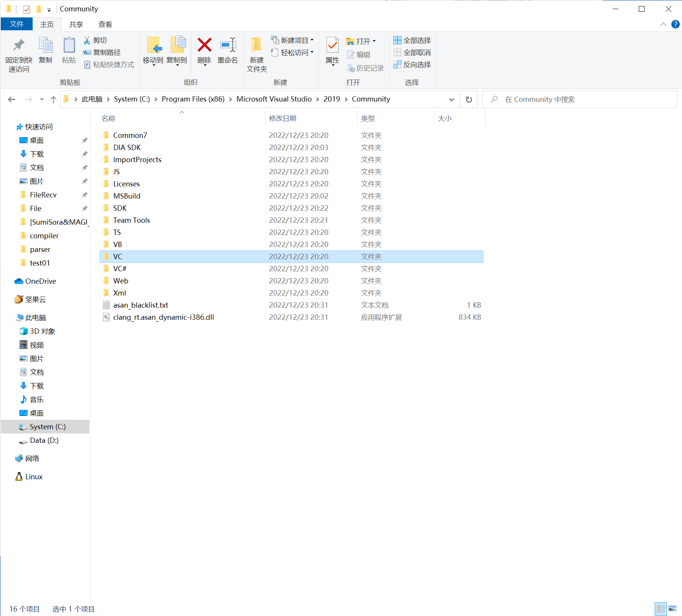682x616 pixels.
Task: Open the File (文件) menu tab
Action: [17, 24]
